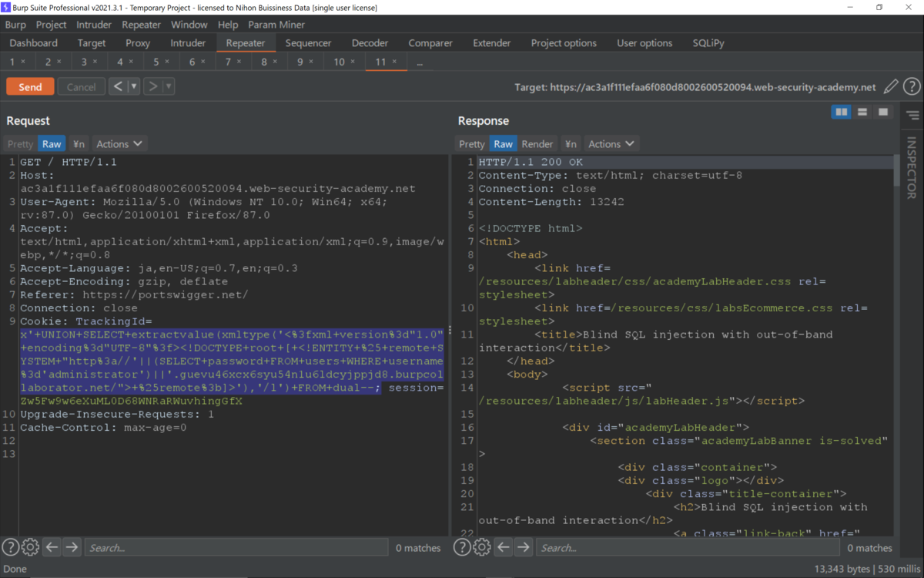
Task: Switch to the User options tab
Action: (644, 43)
